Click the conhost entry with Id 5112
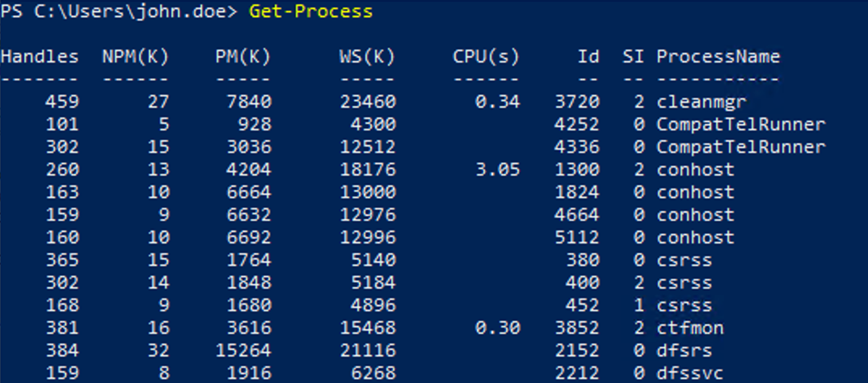 point(696,237)
